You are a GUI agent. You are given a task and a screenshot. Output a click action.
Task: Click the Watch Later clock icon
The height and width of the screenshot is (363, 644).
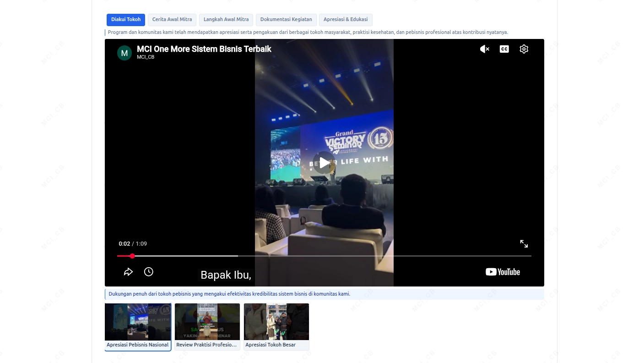click(149, 272)
